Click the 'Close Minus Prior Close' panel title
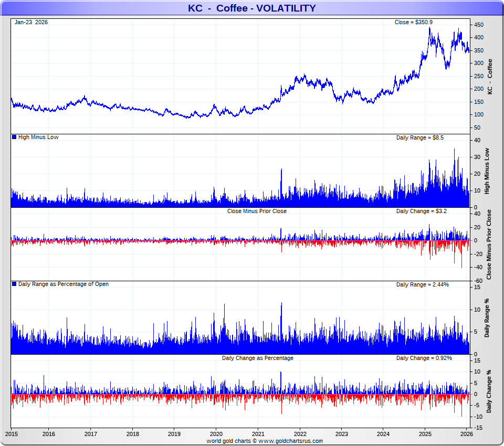The image size is (504, 446). [x=257, y=211]
